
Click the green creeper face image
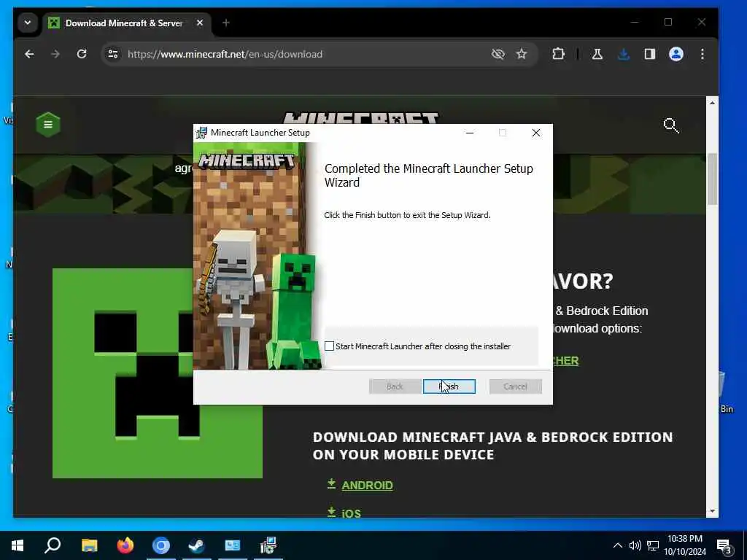click(158, 373)
